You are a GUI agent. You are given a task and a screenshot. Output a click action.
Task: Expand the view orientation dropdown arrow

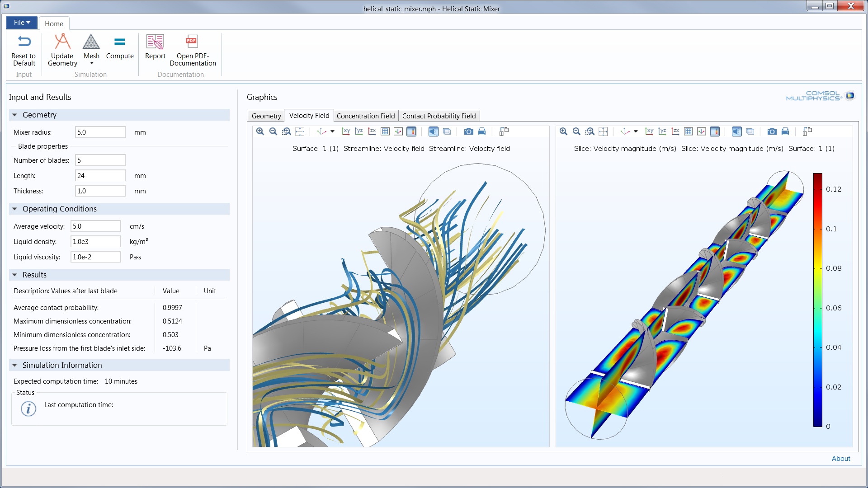point(331,131)
